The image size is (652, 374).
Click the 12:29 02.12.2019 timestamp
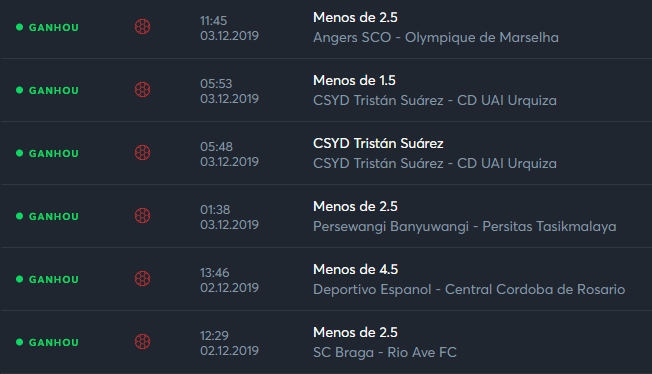tap(229, 343)
